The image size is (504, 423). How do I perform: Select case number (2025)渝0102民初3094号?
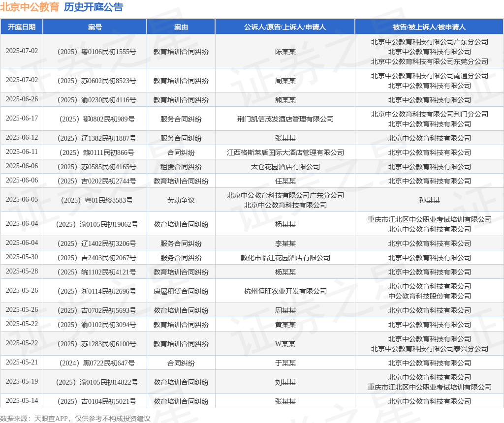97,325
